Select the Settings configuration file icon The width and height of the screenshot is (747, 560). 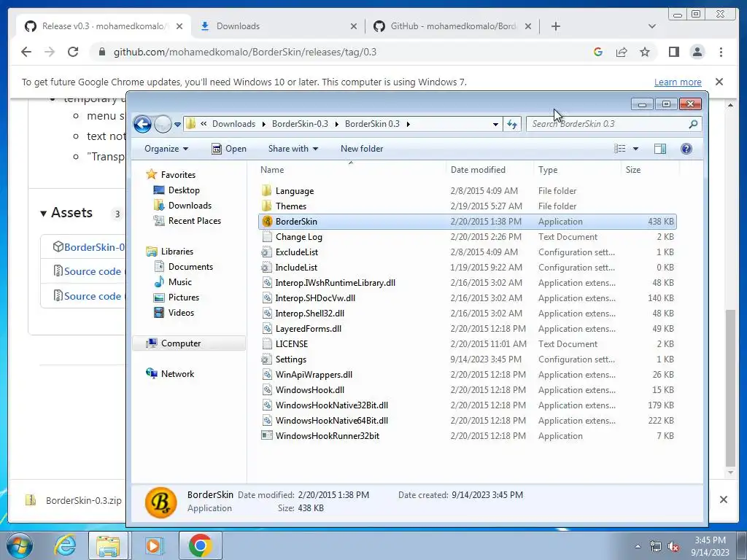click(x=267, y=359)
